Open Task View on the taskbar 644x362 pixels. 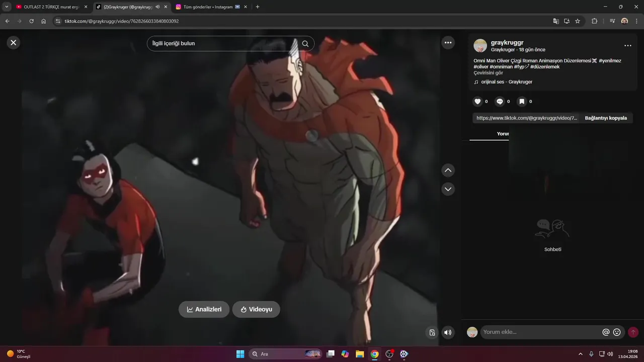tap(331, 354)
